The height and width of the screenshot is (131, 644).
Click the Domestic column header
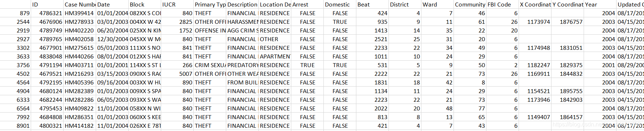[x=340, y=4]
